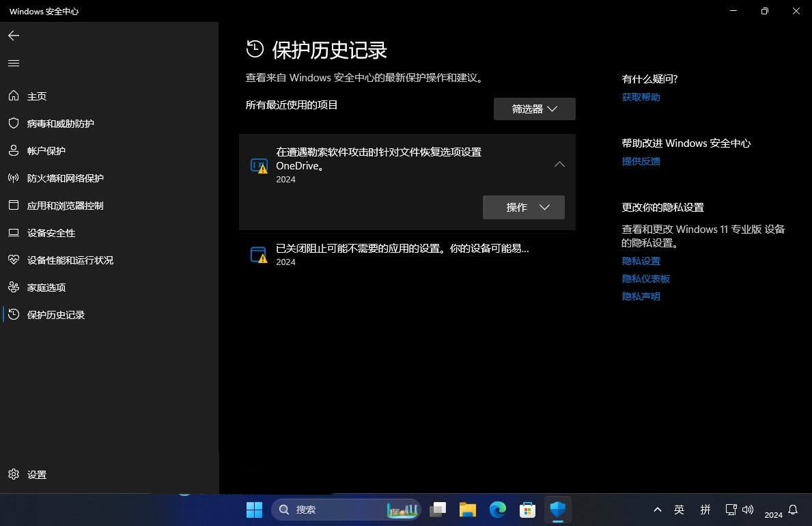The width and height of the screenshot is (812, 526).
Task: Click the back arrow icon
Action: coord(14,36)
